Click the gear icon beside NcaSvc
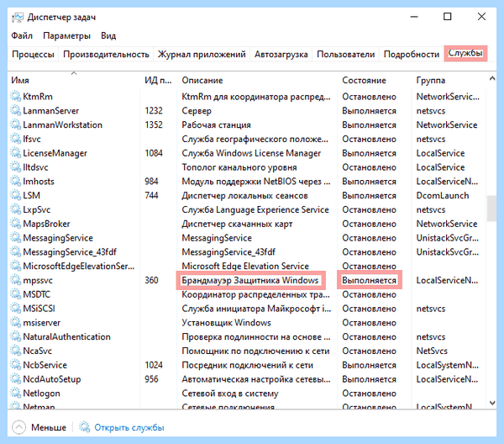Viewport: 504px width, 444px height. point(15,351)
